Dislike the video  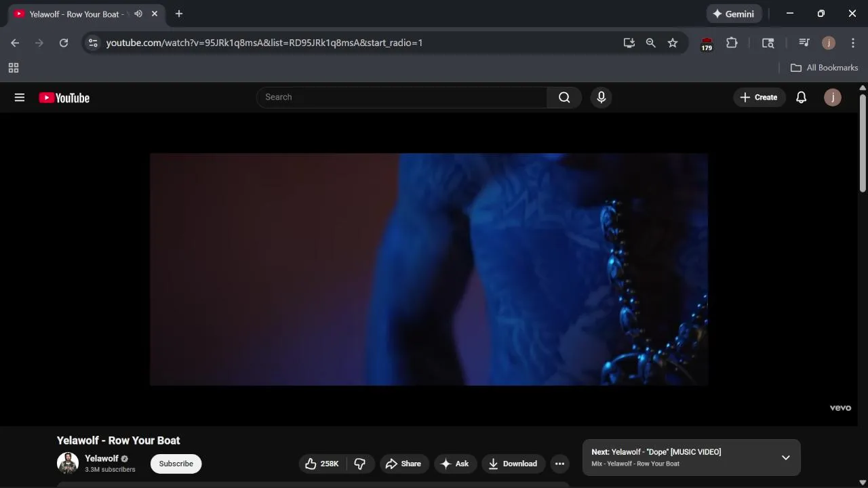coord(360,464)
